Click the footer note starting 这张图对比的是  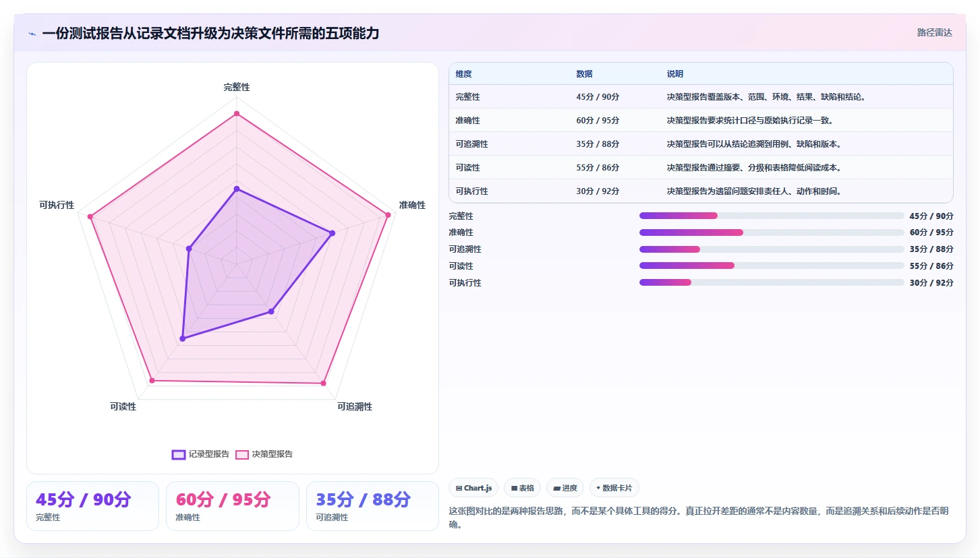pos(700,518)
